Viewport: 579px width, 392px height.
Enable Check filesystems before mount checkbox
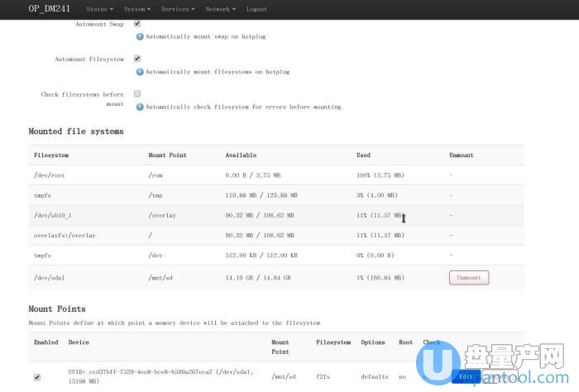click(137, 94)
